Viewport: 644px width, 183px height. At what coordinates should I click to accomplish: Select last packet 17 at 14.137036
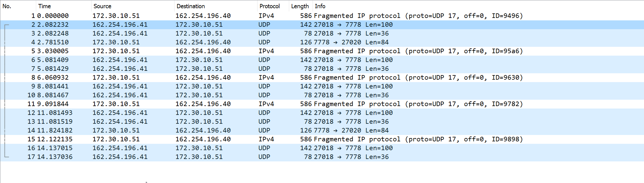click(x=322, y=157)
